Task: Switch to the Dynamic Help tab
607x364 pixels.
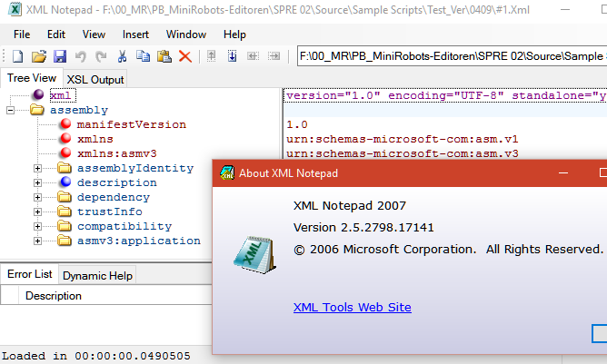Action: coord(97,275)
